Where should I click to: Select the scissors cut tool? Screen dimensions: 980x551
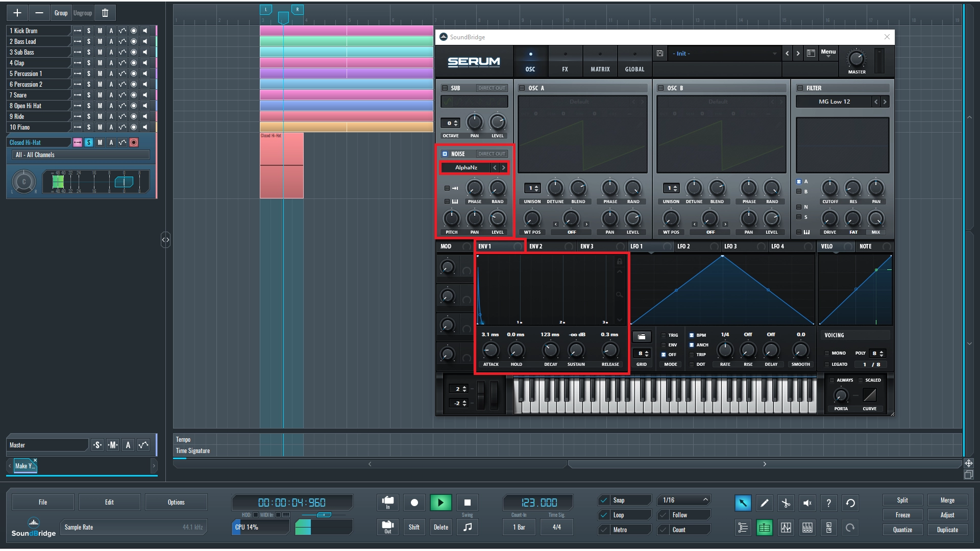click(786, 503)
